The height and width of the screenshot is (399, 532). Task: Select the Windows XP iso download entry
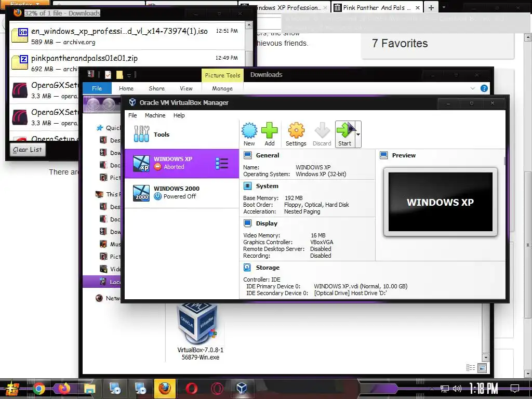click(127, 36)
